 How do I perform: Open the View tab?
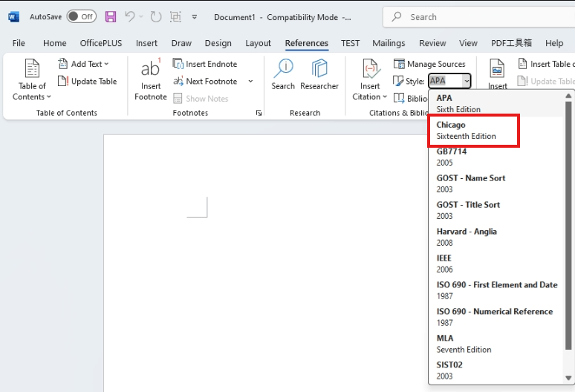coord(468,43)
